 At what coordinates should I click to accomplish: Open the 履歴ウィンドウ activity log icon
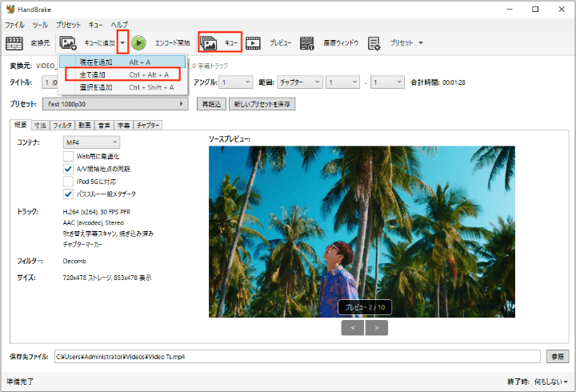coord(307,42)
